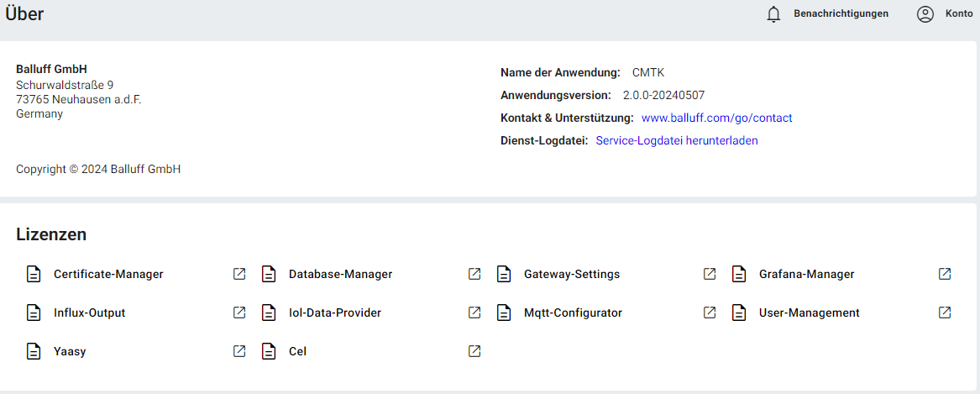Click the Gateway-Settings document icon
This screenshot has height=394, width=980.
click(504, 274)
